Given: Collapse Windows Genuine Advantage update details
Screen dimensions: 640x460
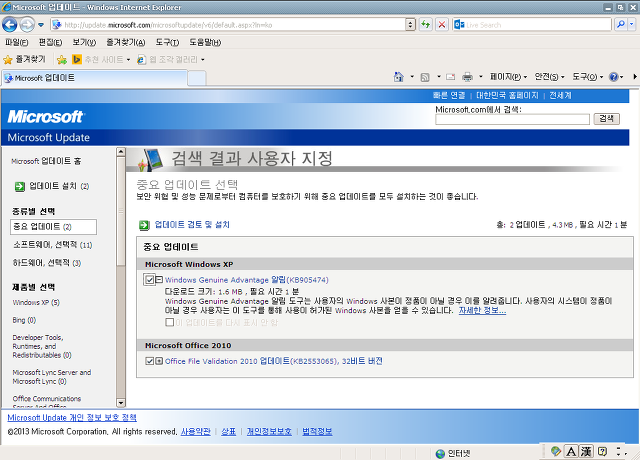Looking at the screenshot, I should pos(159,280).
